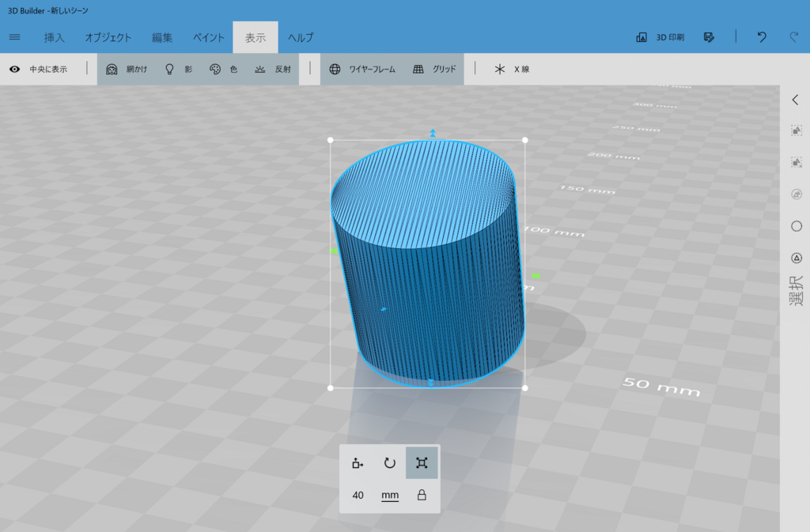Screen dimensions: 810x532
Task: Toggle 色 color display
Action: [x=223, y=69]
